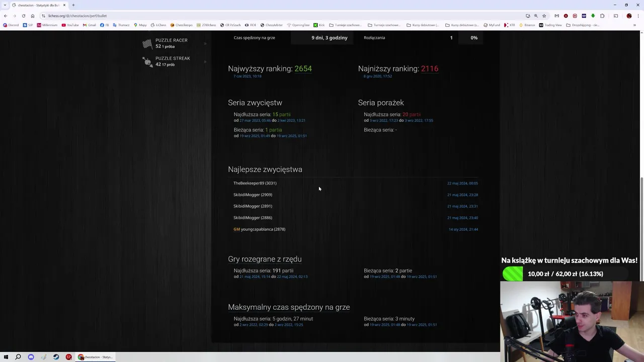Open the lowest rating date 8 gru 2020

378,76
